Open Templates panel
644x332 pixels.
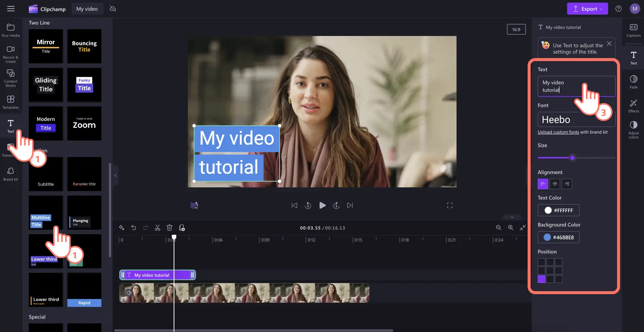10,102
